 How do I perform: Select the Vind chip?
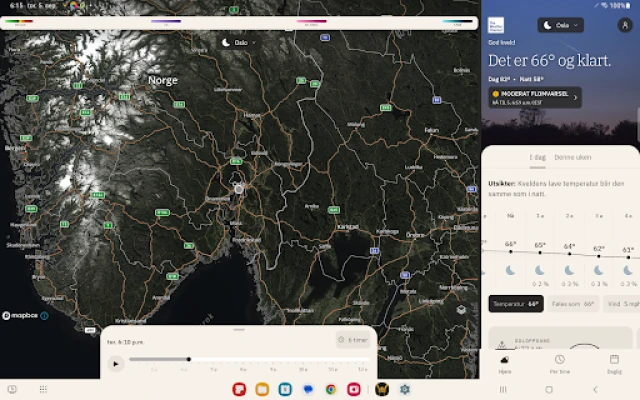(x=622, y=303)
